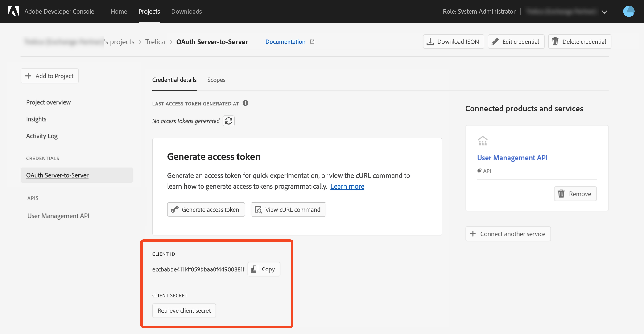Expand the organization switcher chevron
The image size is (644, 334).
[604, 12]
